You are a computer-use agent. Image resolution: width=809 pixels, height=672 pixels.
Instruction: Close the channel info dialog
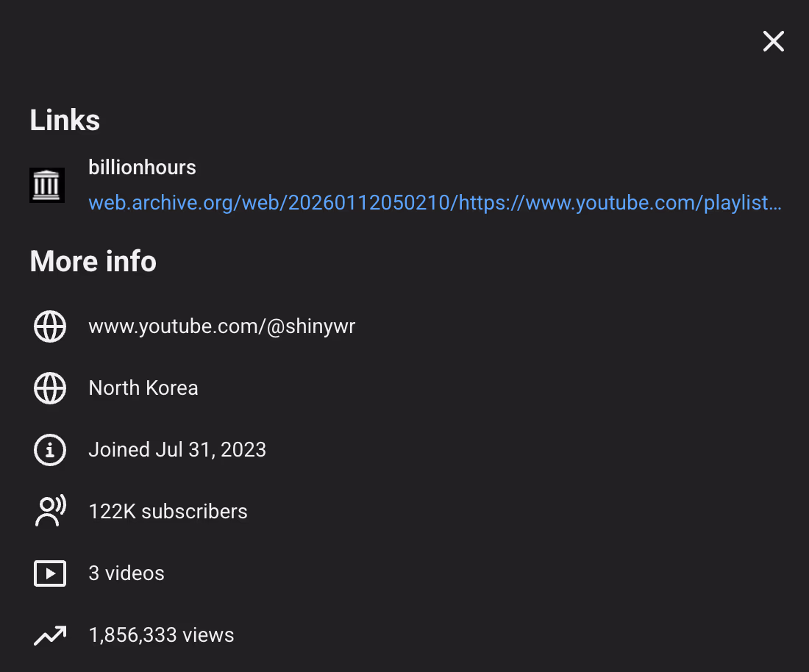(773, 41)
